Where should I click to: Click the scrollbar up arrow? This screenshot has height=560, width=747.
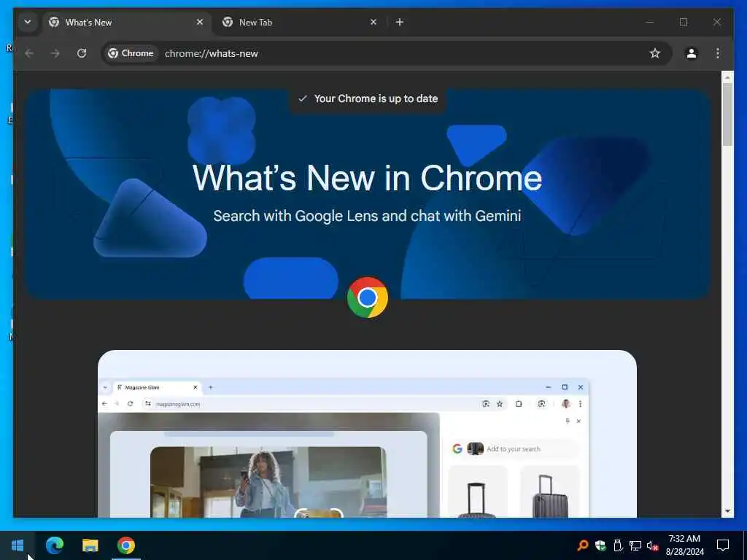coord(727,77)
